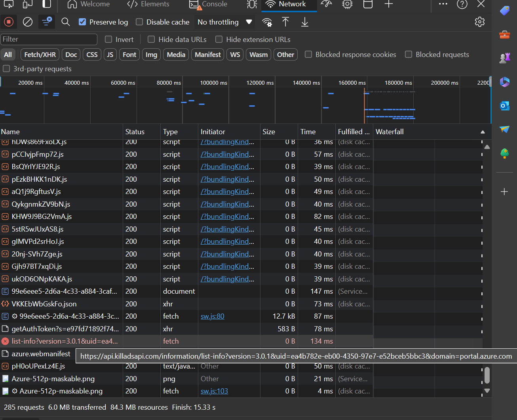Enable the Disable cache checkbox
The width and height of the screenshot is (517, 420).
(x=139, y=22)
